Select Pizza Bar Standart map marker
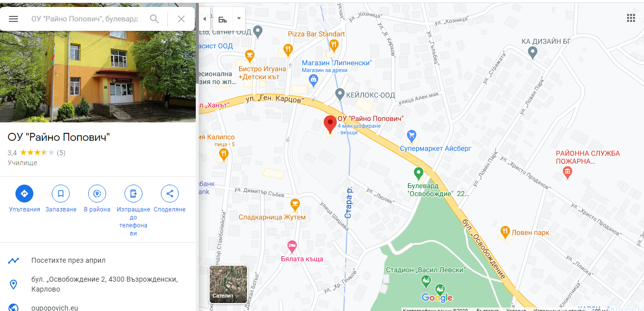This screenshot has height=311, width=644. 334,45
